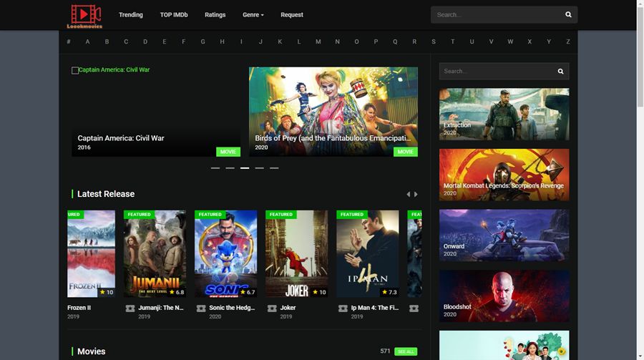The height and width of the screenshot is (360, 644).
Task: Open the Extraction 2020 sidebar thumbnail
Action: pyautogui.click(x=504, y=115)
